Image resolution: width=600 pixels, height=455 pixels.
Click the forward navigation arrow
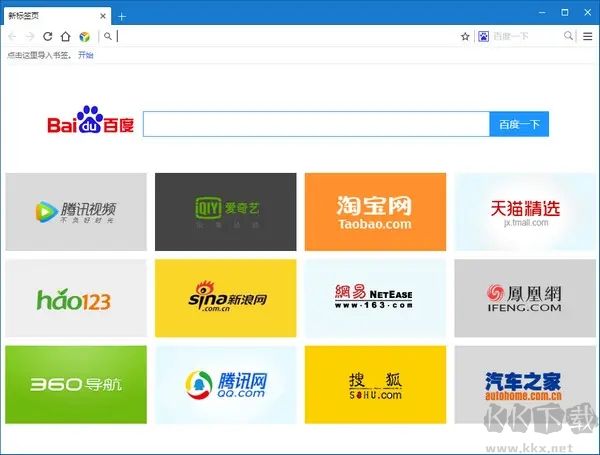pos(29,36)
